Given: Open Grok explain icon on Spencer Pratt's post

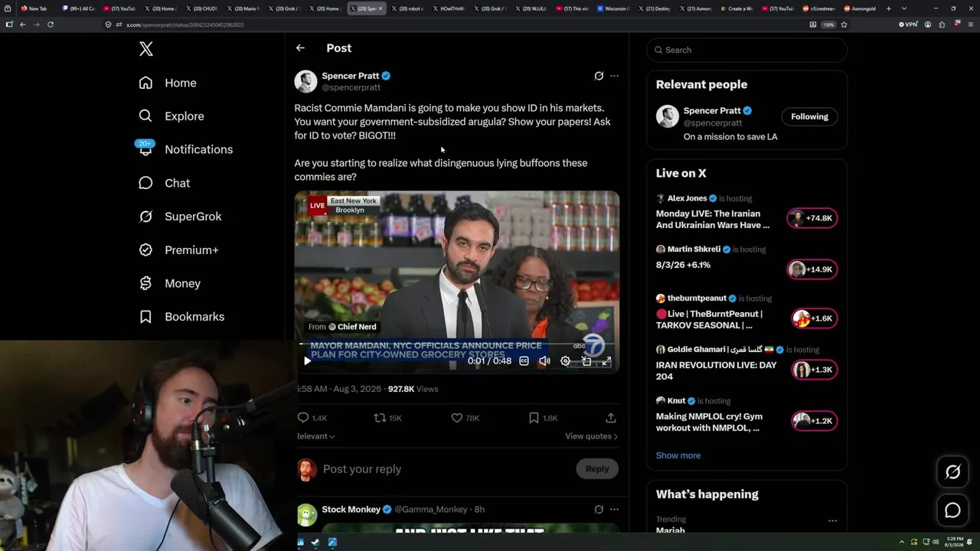Looking at the screenshot, I should pyautogui.click(x=599, y=76).
